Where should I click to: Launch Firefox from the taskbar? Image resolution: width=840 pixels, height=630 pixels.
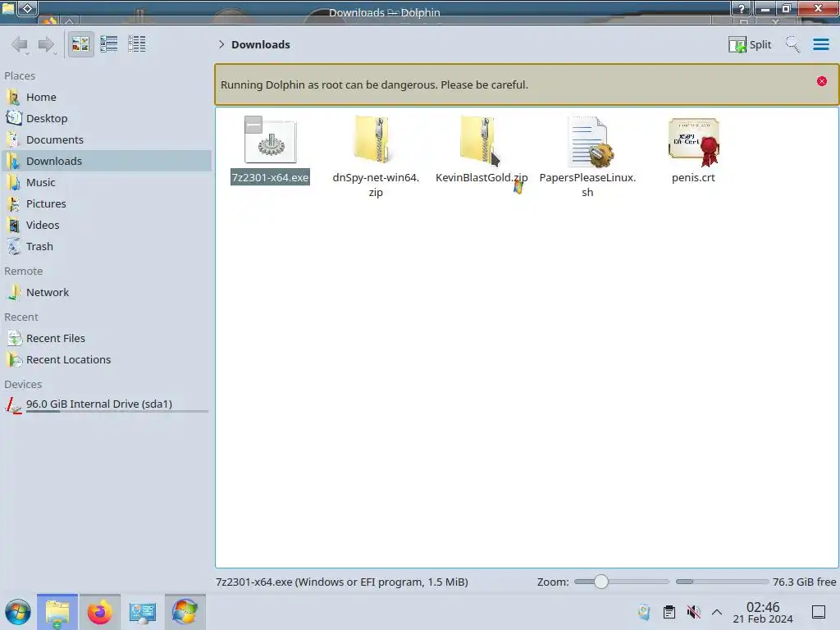99,612
